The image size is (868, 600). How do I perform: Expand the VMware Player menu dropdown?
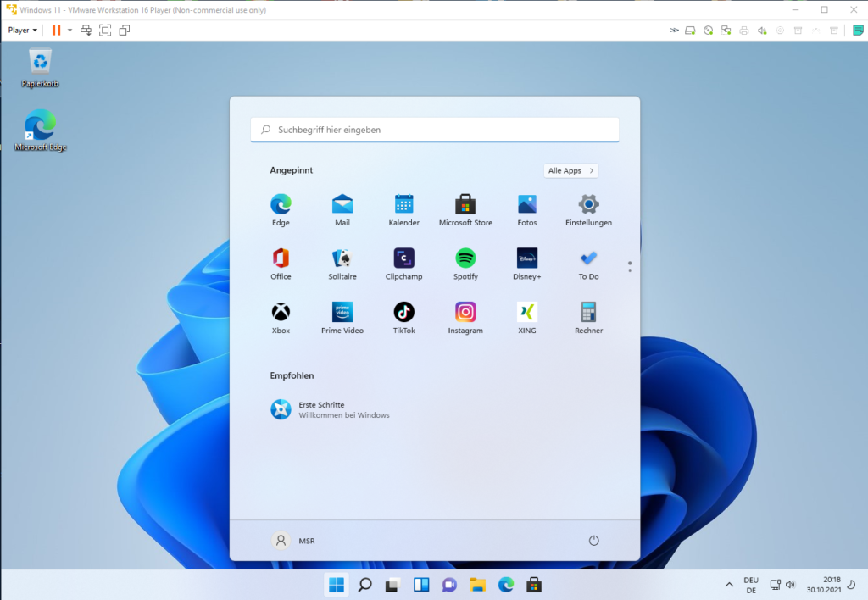(23, 30)
